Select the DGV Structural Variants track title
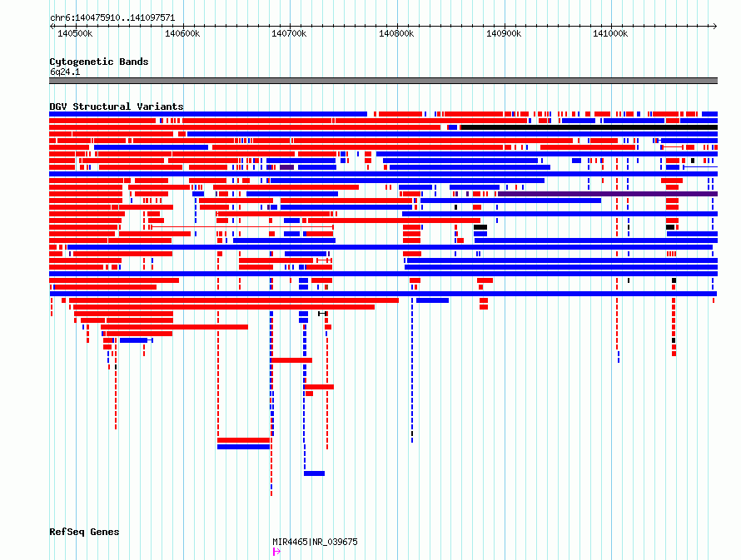The height and width of the screenshot is (560, 741). (117, 107)
